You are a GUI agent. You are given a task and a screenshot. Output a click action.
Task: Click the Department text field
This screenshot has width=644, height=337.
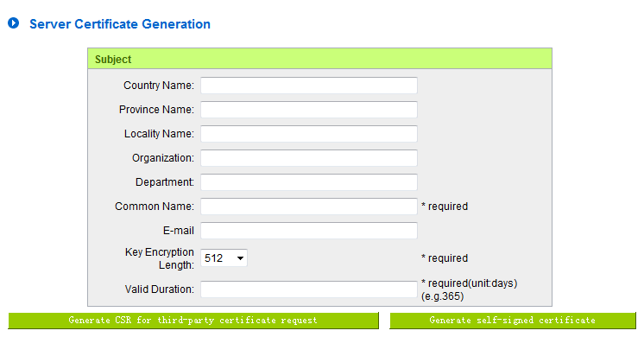click(309, 182)
